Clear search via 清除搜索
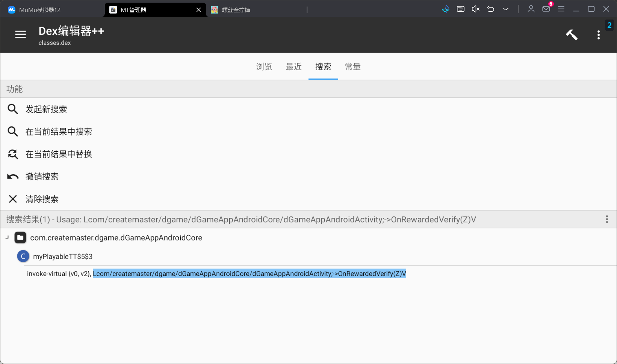 [308, 199]
